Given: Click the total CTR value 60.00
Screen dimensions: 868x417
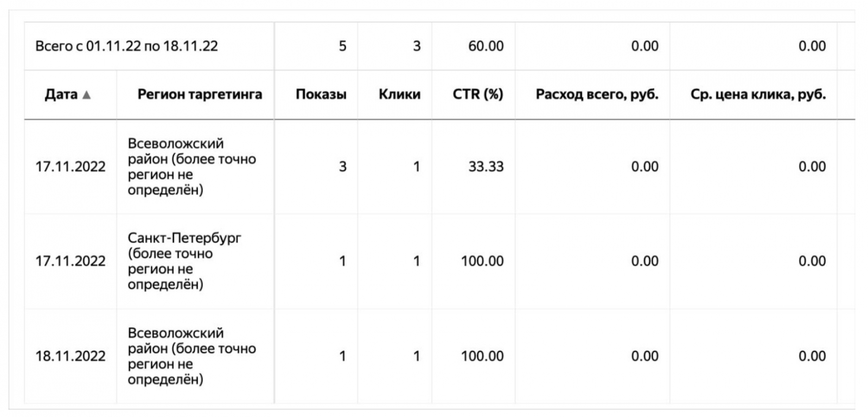Looking at the screenshot, I should pos(486,46).
